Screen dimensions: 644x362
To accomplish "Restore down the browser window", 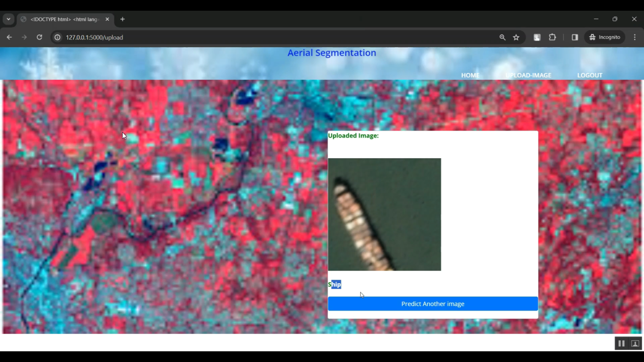I will pyautogui.click(x=615, y=19).
